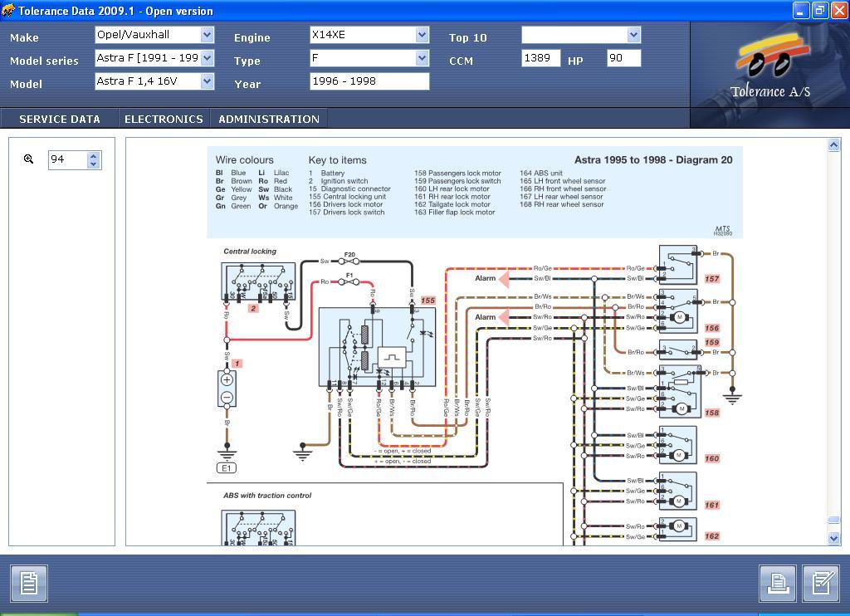Click item label 161 on the diagram
The height and width of the screenshot is (616, 850).
(711, 505)
